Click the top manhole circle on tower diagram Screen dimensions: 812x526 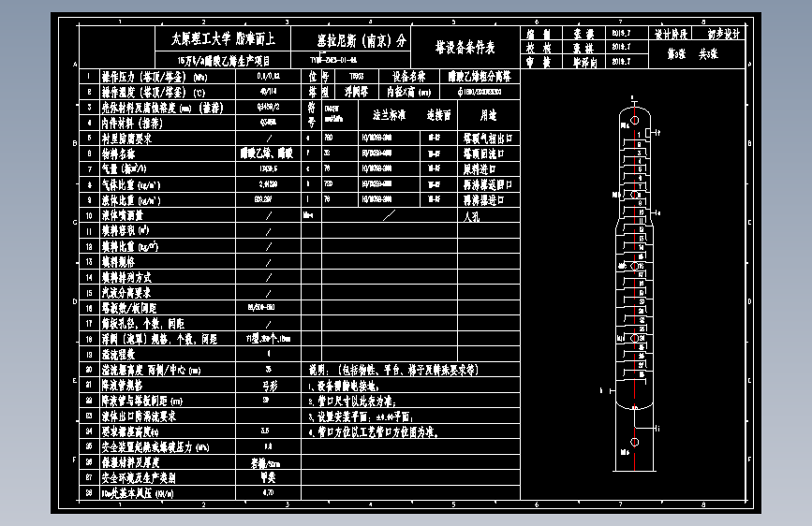pos(634,120)
